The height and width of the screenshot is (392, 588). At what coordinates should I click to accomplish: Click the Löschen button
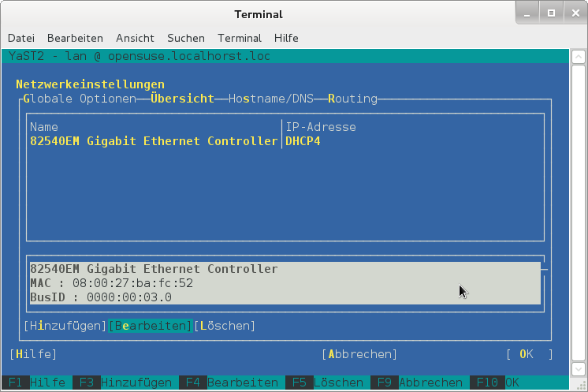pos(225,325)
